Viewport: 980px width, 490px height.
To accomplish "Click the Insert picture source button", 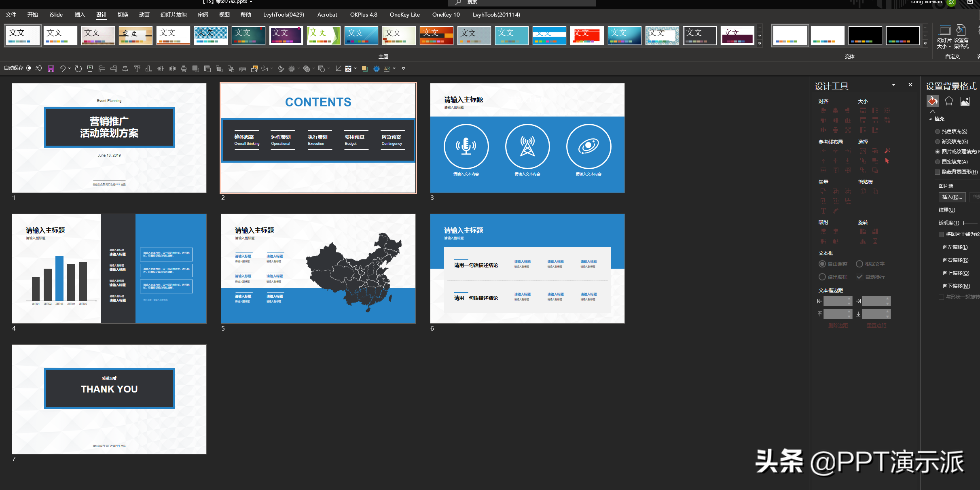I will (x=952, y=197).
